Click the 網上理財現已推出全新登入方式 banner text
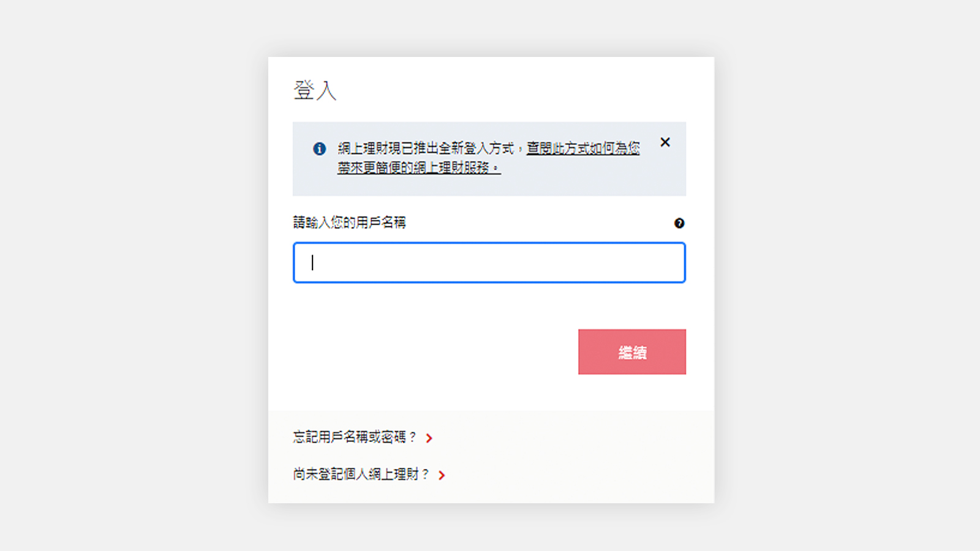This screenshot has height=551, width=980. (426, 148)
